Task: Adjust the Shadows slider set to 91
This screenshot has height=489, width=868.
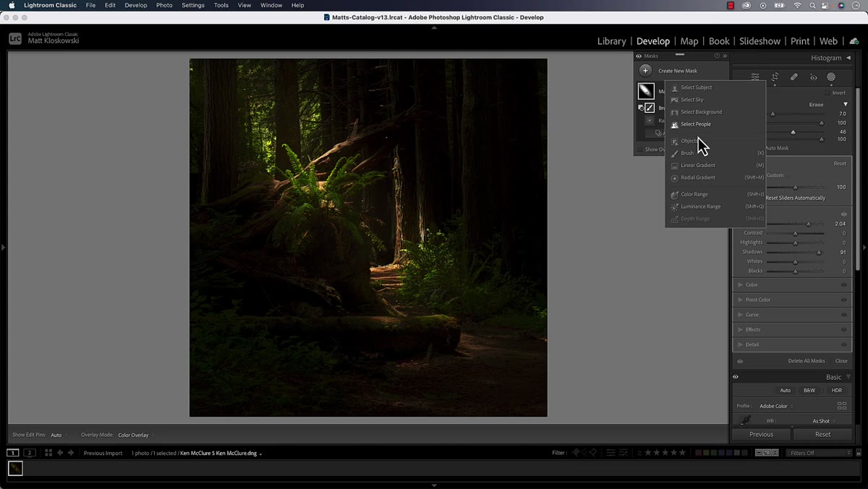Action: (819, 252)
